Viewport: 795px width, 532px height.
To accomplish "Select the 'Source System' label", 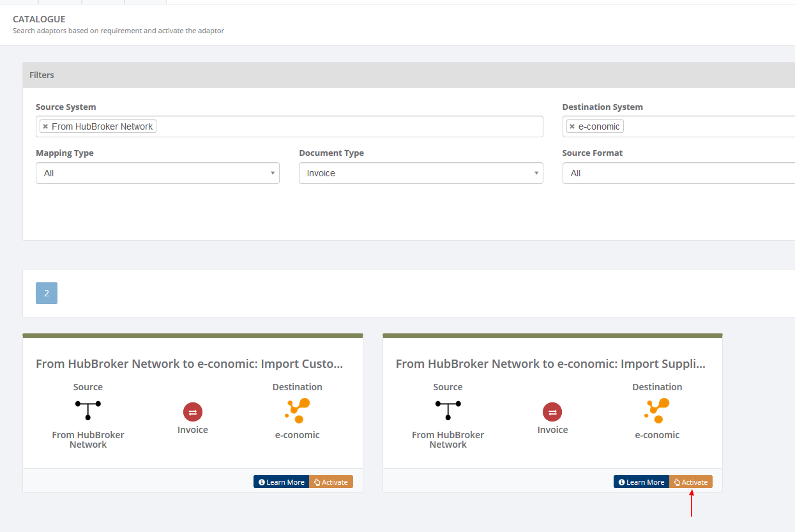I will click(66, 107).
